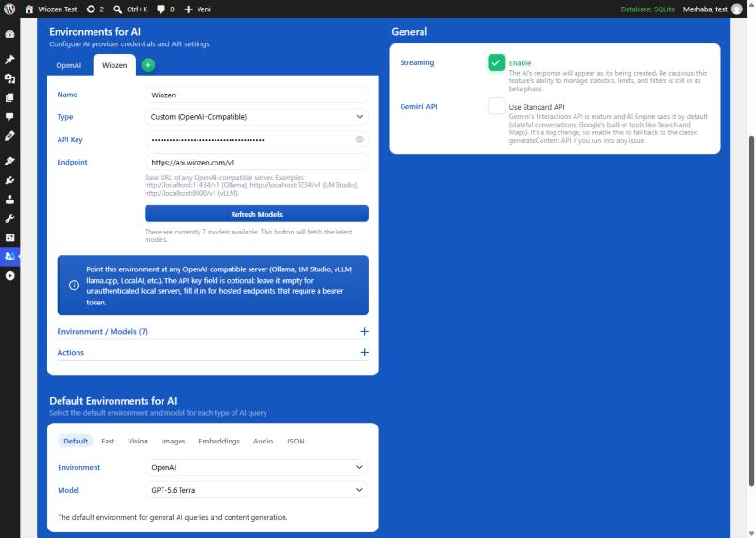Open the Settings sidebar icon

click(x=9, y=237)
